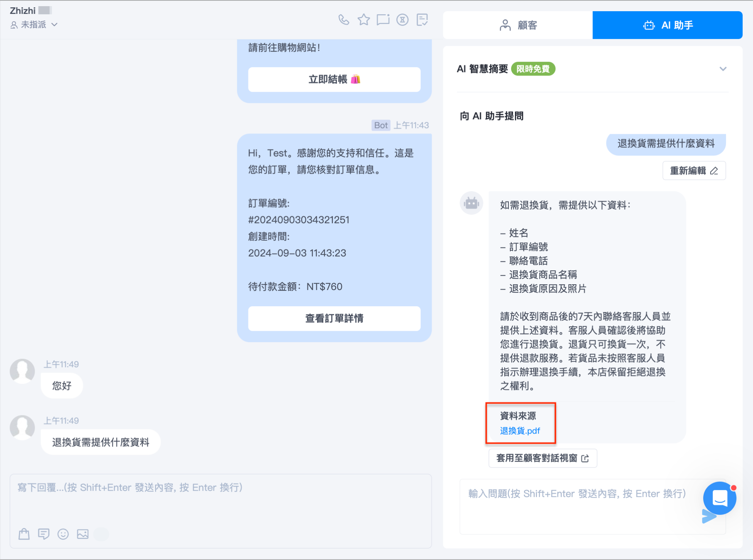Star this conversation

[x=363, y=20]
